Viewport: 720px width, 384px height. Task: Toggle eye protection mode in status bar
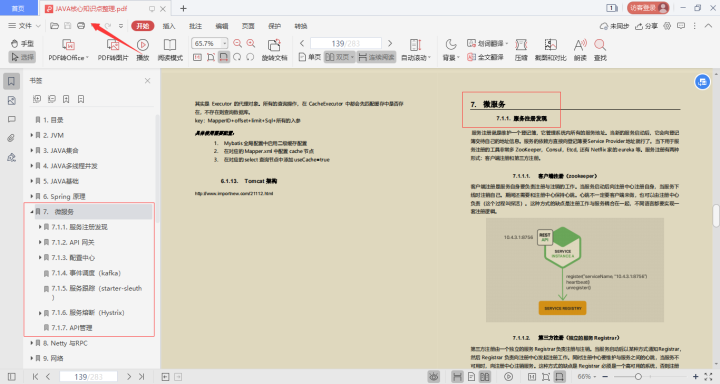433,377
